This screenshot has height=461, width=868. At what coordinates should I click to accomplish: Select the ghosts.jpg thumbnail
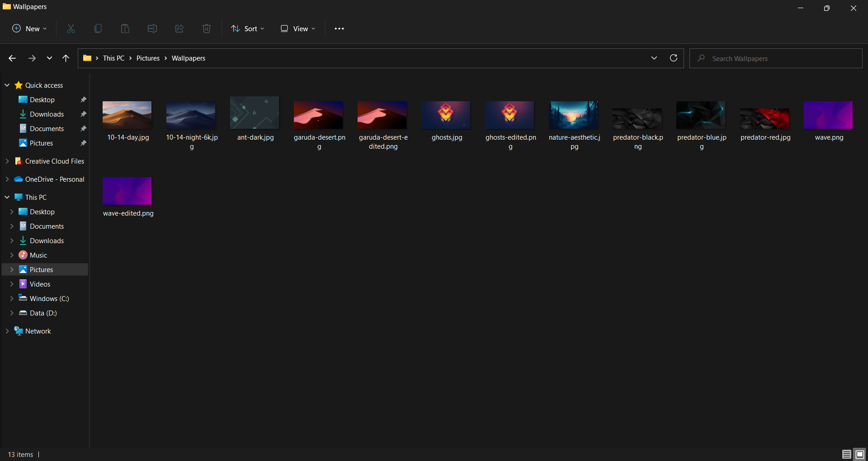pyautogui.click(x=446, y=115)
